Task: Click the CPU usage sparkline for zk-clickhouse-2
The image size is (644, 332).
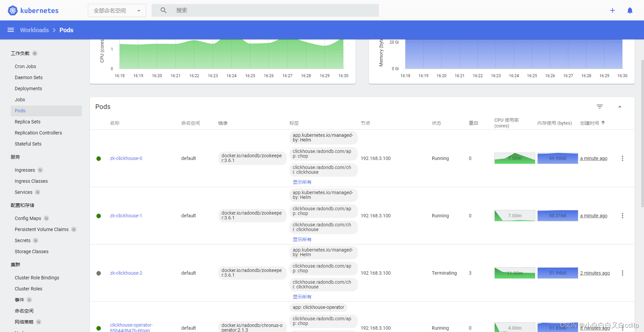Action: 515,273
